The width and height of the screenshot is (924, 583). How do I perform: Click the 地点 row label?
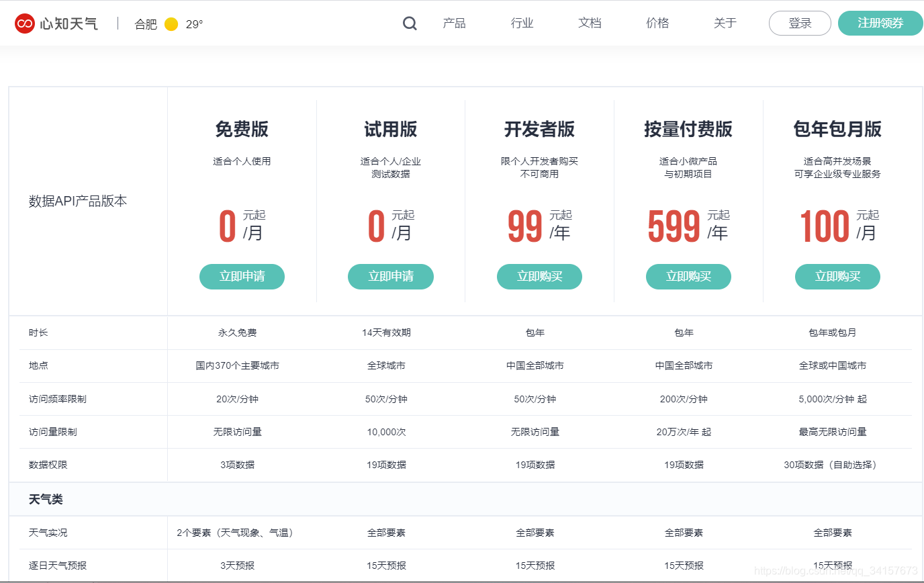click(38, 365)
